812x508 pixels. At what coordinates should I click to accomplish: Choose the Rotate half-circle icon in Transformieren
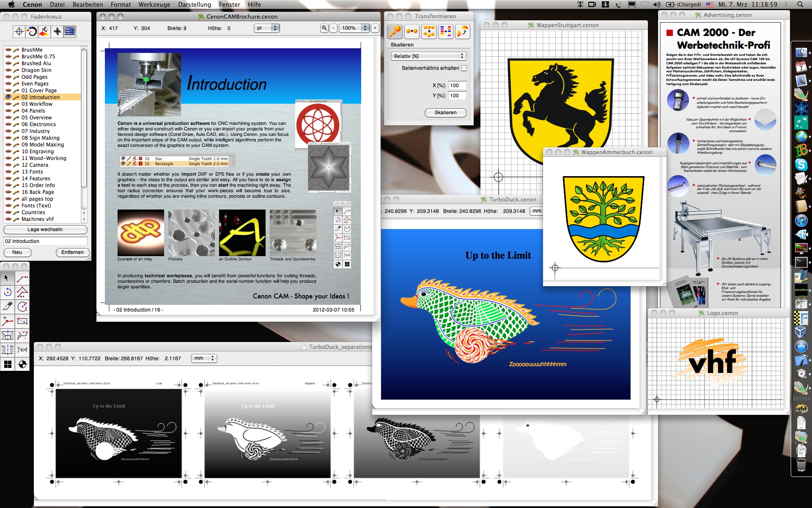463,31
